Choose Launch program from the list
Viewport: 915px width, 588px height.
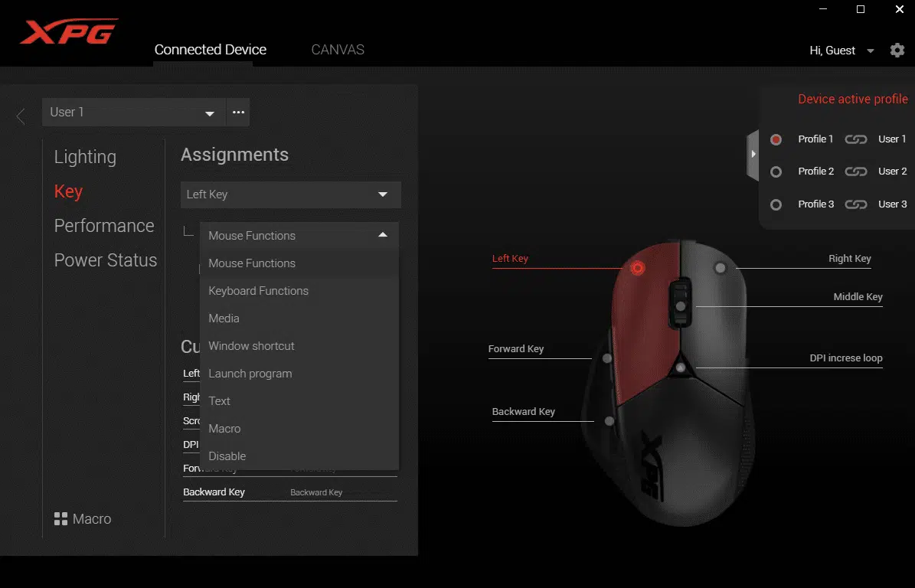(x=299, y=374)
